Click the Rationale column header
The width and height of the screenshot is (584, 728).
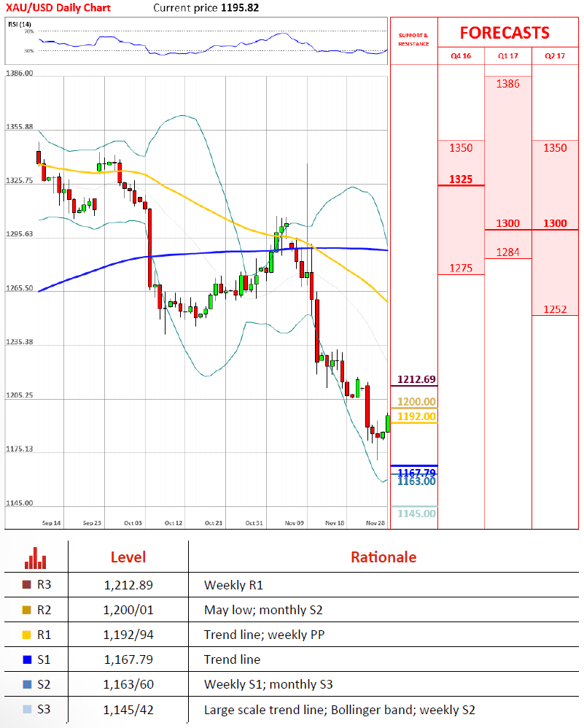[384, 557]
